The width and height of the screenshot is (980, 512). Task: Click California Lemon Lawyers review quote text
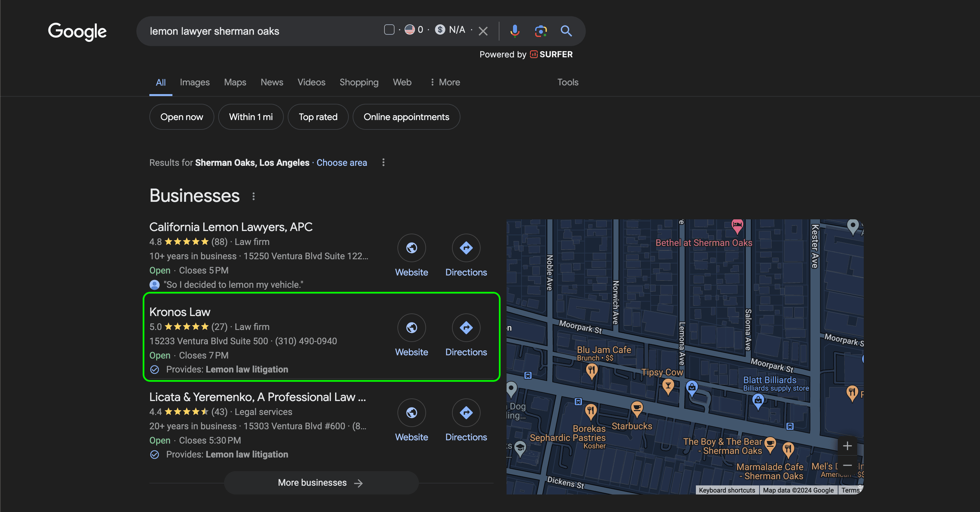click(x=233, y=285)
